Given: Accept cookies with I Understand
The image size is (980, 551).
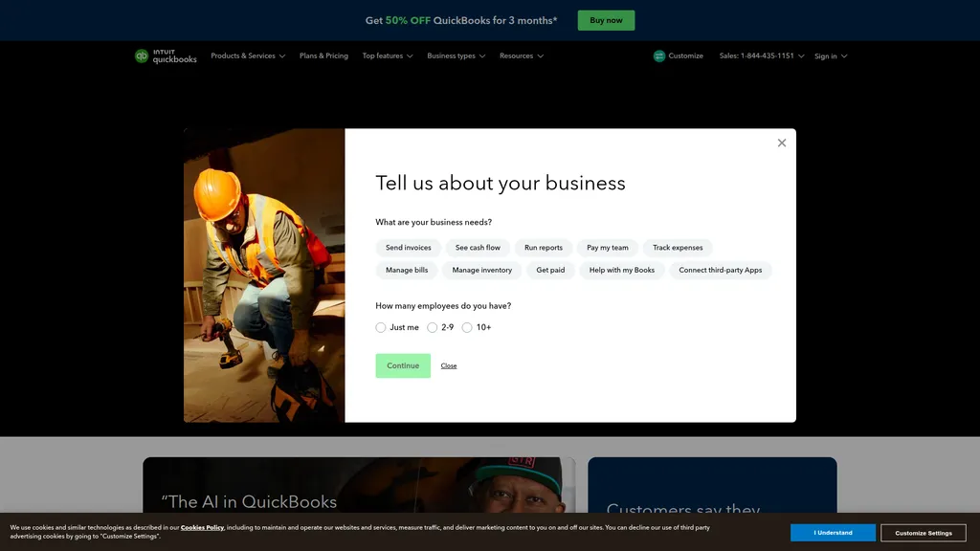Looking at the screenshot, I should click(833, 533).
